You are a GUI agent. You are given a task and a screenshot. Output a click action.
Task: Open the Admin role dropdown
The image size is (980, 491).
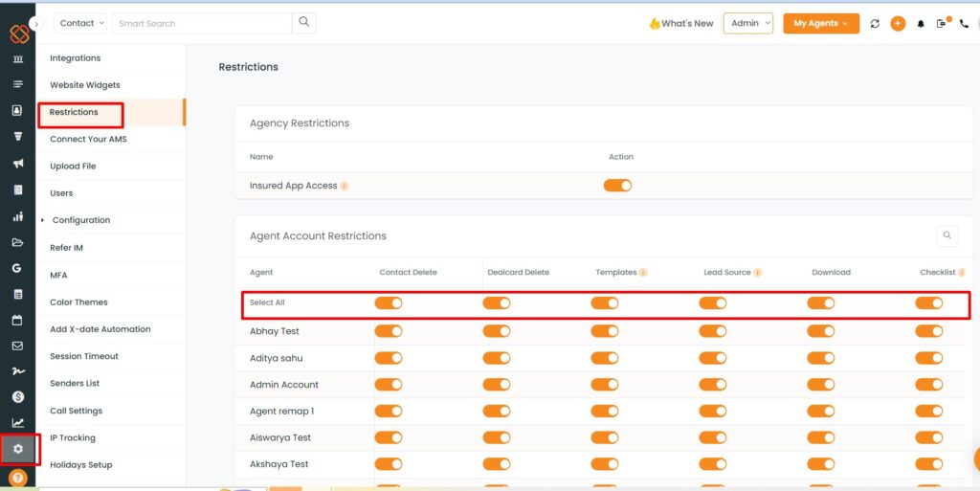(748, 23)
